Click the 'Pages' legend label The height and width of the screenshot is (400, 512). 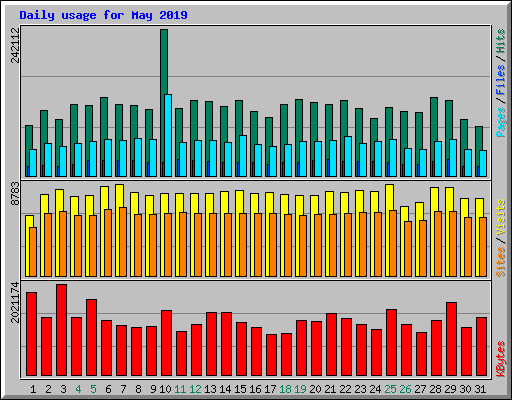[500, 122]
